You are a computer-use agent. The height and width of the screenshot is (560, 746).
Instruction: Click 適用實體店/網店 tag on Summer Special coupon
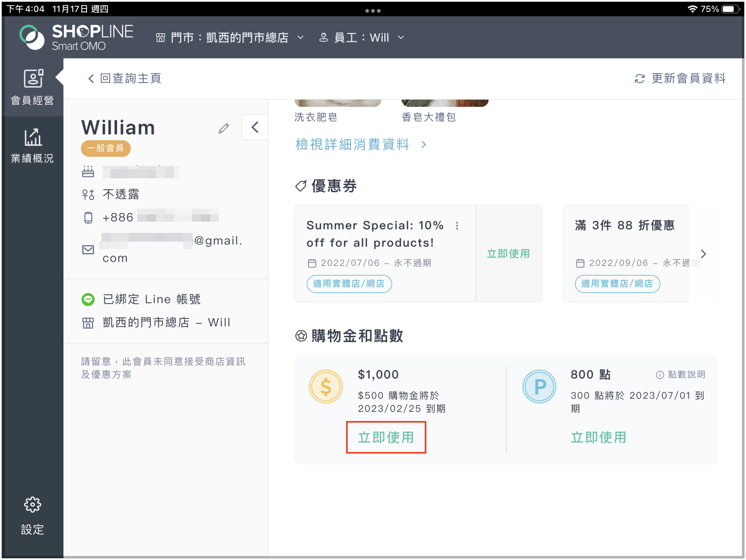pos(349,284)
